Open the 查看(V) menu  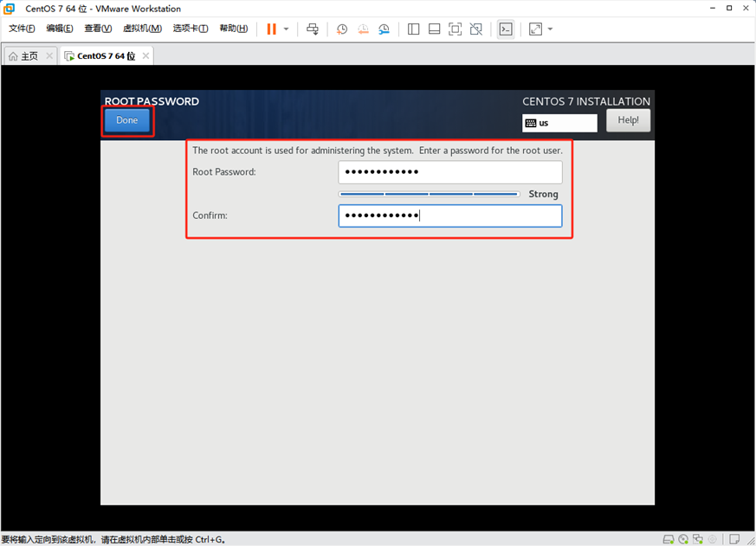(x=98, y=29)
